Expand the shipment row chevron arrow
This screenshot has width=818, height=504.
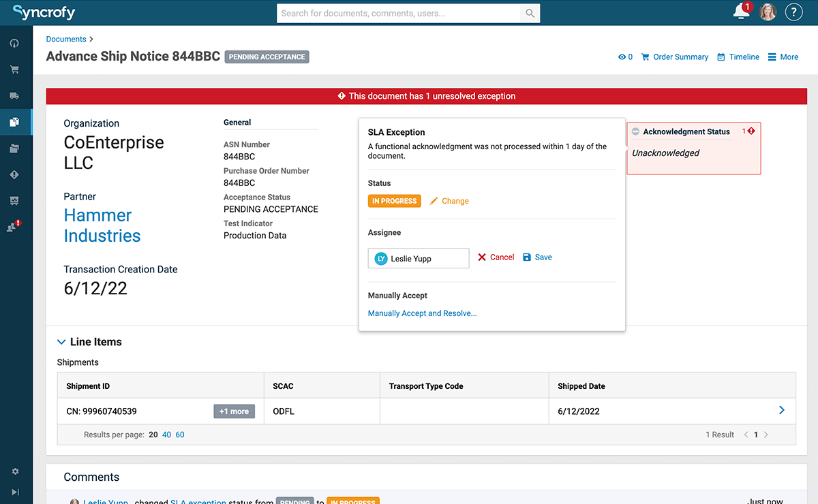click(x=781, y=410)
